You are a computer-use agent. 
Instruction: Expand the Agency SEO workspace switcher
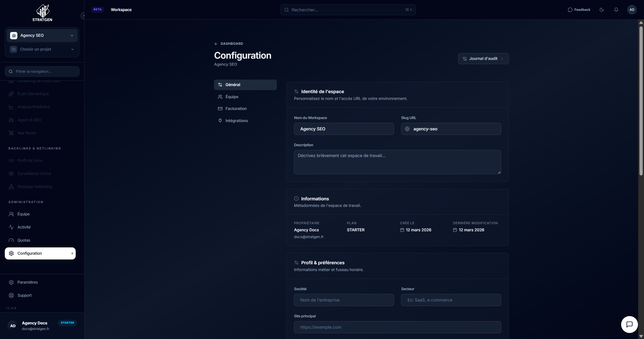coord(42,35)
